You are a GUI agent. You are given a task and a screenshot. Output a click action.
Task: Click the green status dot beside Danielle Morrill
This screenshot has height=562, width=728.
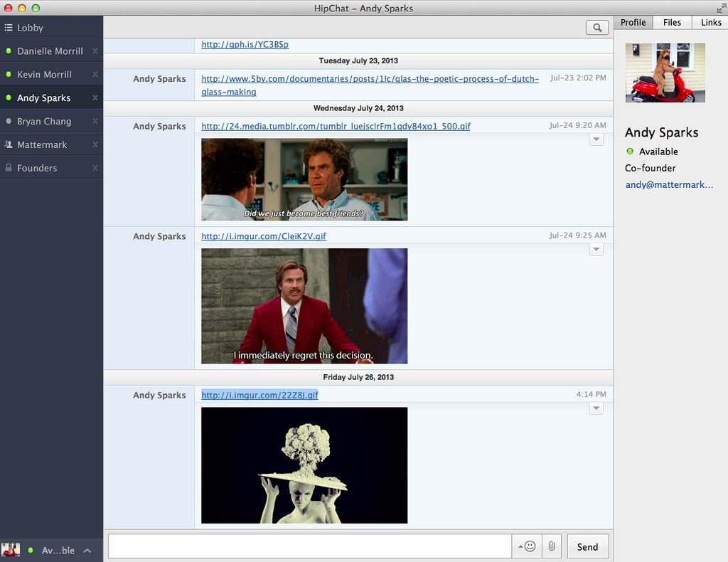(9, 51)
